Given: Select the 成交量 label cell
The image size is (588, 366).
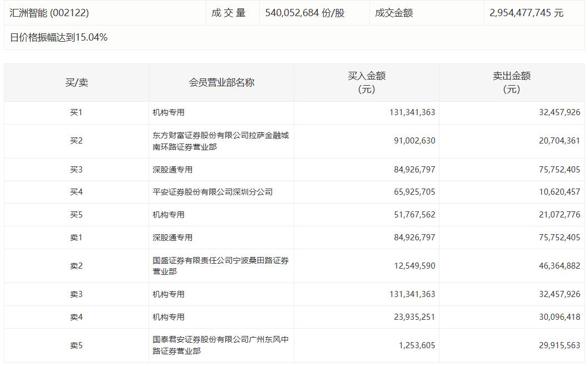Looking at the screenshot, I should 228,13.
